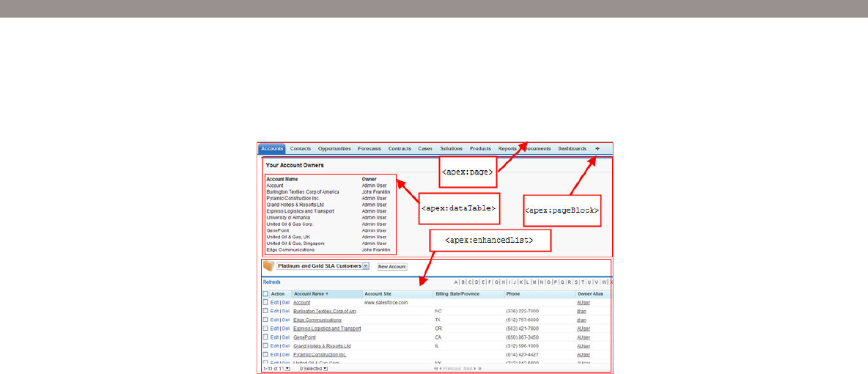The image size is (868, 374).
Task: Click 'www.salesforce.com' in Account Site column
Action: point(386,303)
